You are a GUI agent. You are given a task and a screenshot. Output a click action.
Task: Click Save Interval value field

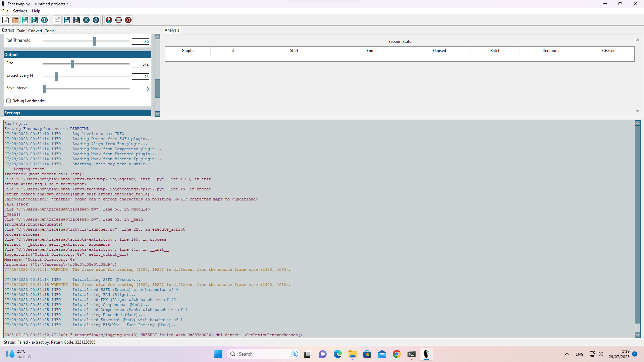141,89
